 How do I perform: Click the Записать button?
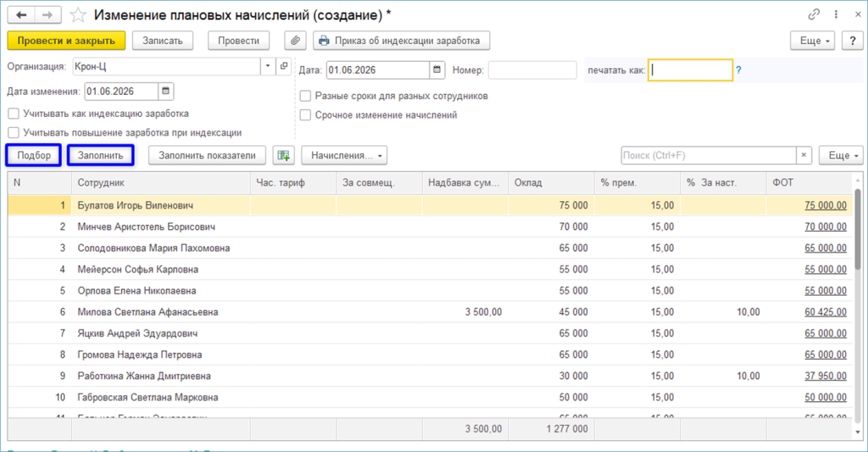coord(162,41)
